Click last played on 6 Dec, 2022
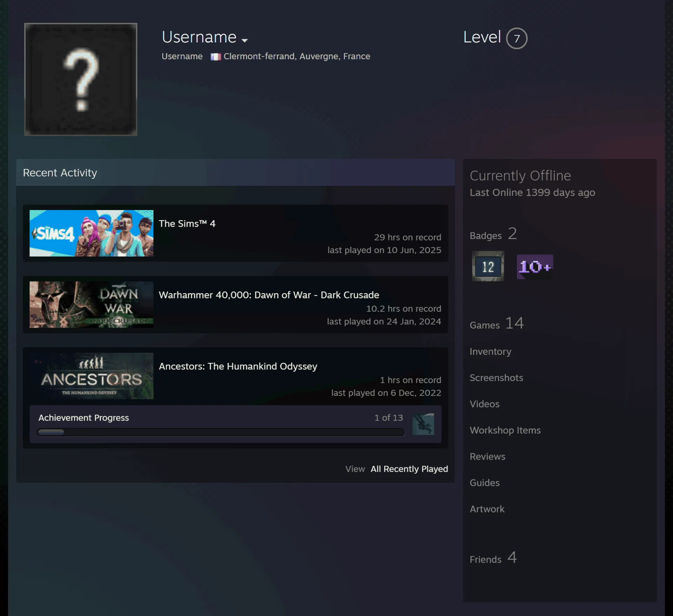The image size is (673, 616). tap(386, 393)
